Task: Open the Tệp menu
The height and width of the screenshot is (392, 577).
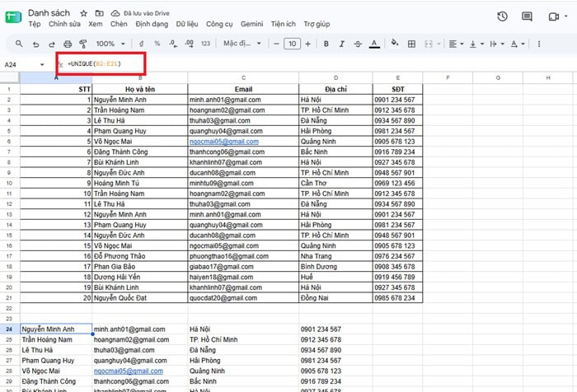Action: pyautogui.click(x=35, y=24)
